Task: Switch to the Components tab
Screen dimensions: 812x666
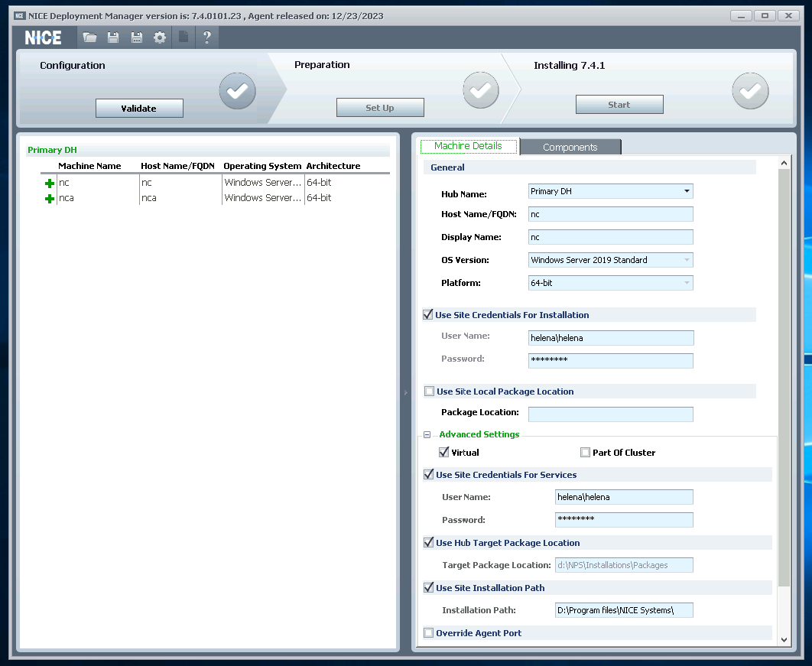Action: (x=570, y=147)
